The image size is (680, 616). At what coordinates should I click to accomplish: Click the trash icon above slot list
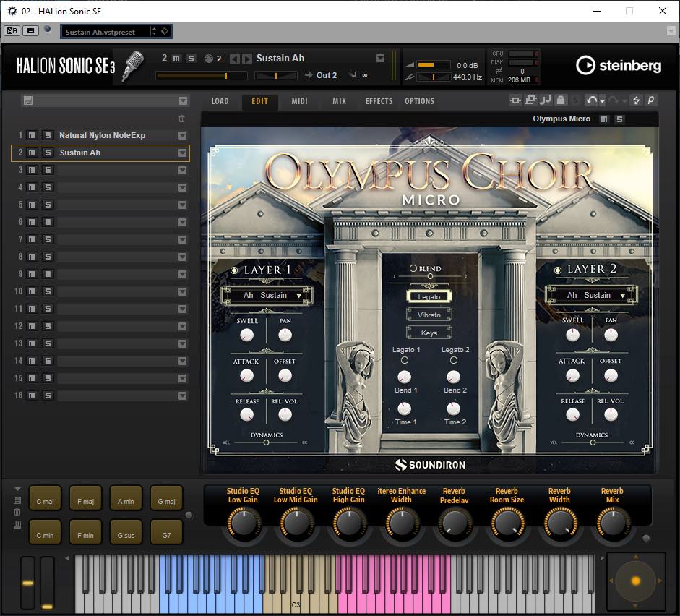pyautogui.click(x=181, y=119)
